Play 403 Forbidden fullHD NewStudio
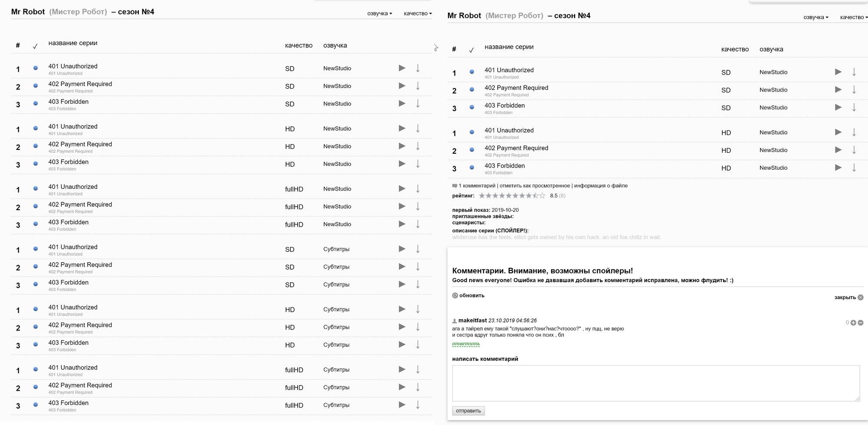This screenshot has width=868, height=425. 402,224
